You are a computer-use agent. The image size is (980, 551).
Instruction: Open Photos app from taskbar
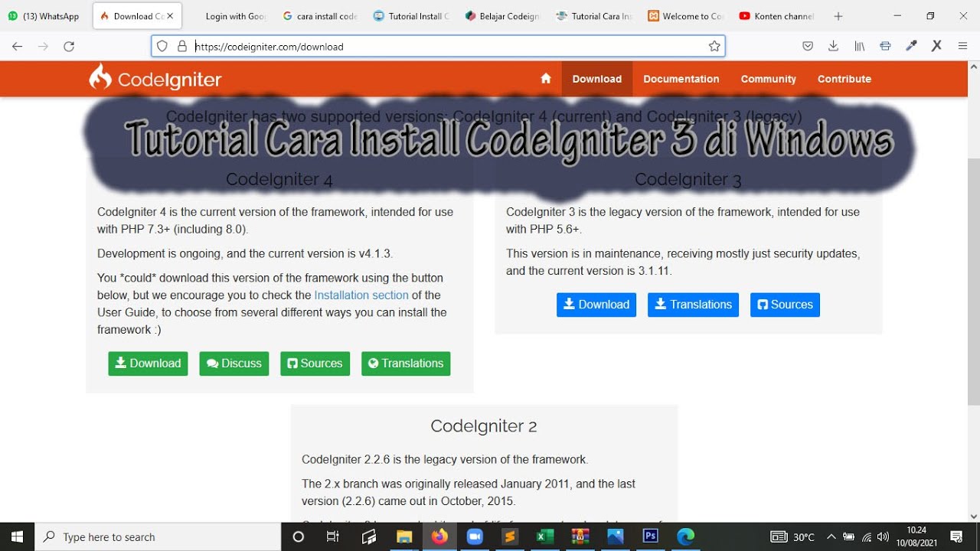tap(616, 536)
